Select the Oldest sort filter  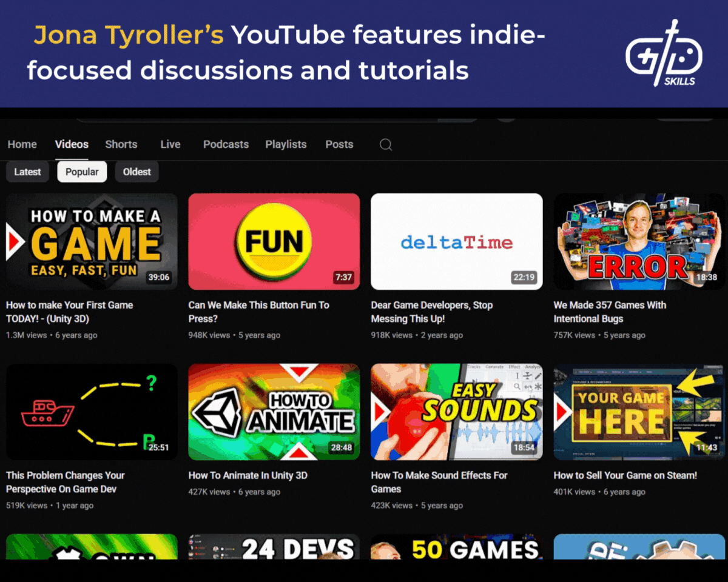coord(136,172)
